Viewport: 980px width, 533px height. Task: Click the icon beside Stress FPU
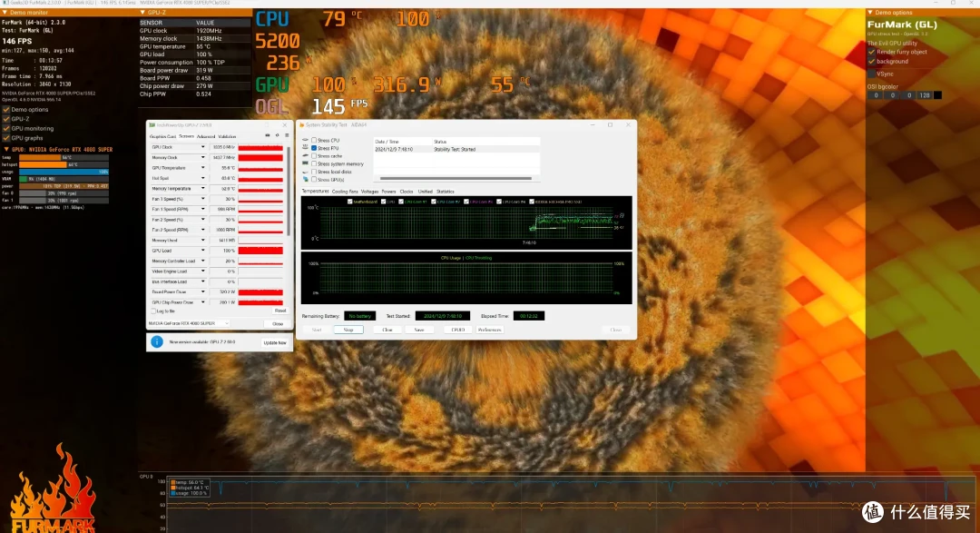pyautogui.click(x=306, y=148)
